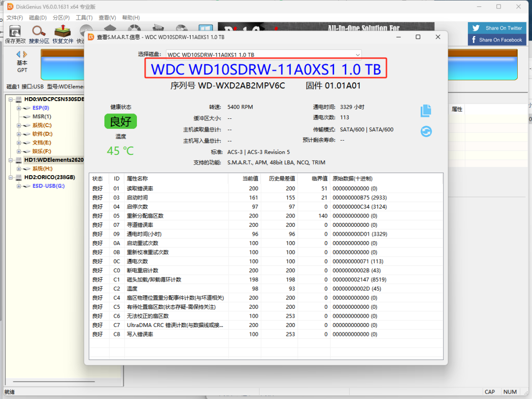Click the DiskGenius logo in the S.M.A.R.T. dialog title
This screenshot has height=399, width=532.
(x=91, y=37)
